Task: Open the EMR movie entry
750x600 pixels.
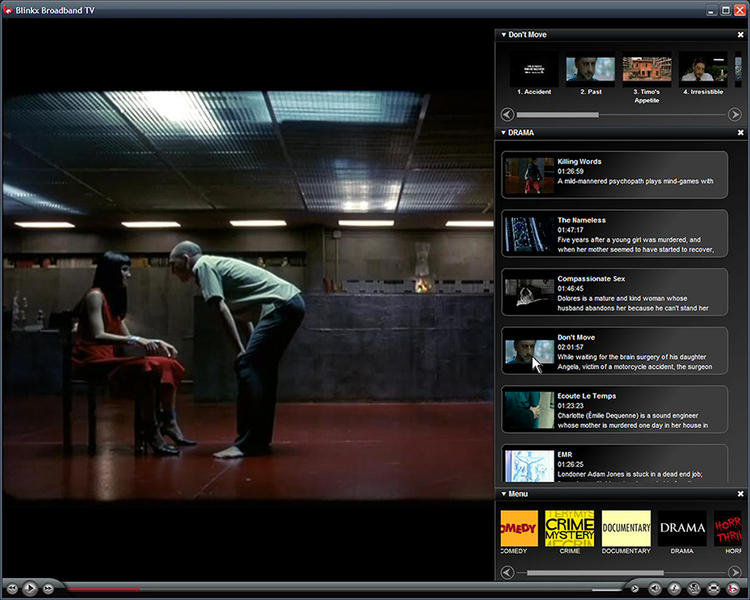Action: [x=615, y=463]
